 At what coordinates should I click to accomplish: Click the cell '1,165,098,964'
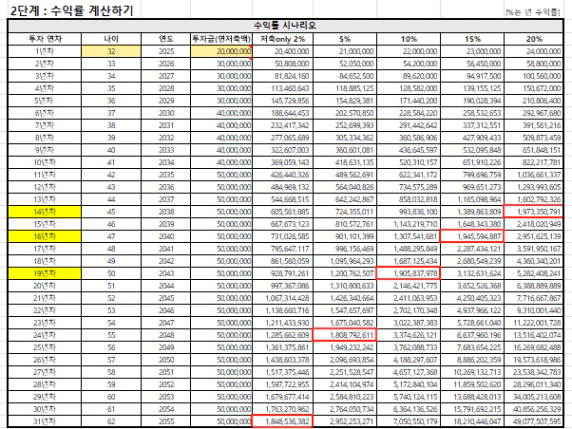(472, 200)
